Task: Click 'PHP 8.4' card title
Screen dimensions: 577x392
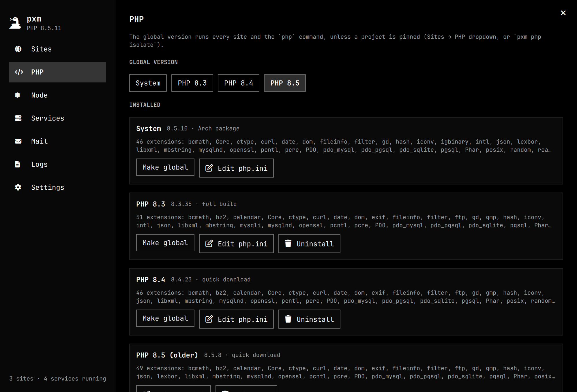Action: (151, 280)
